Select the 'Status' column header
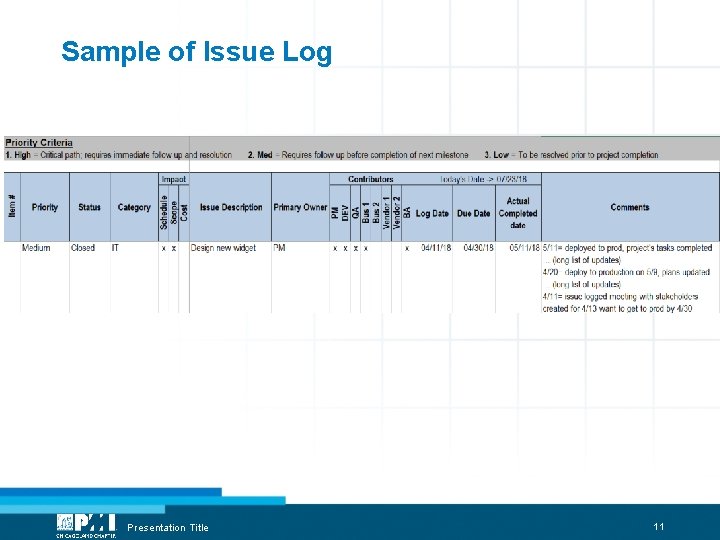Viewport: 720px width, 540px height. (x=89, y=207)
